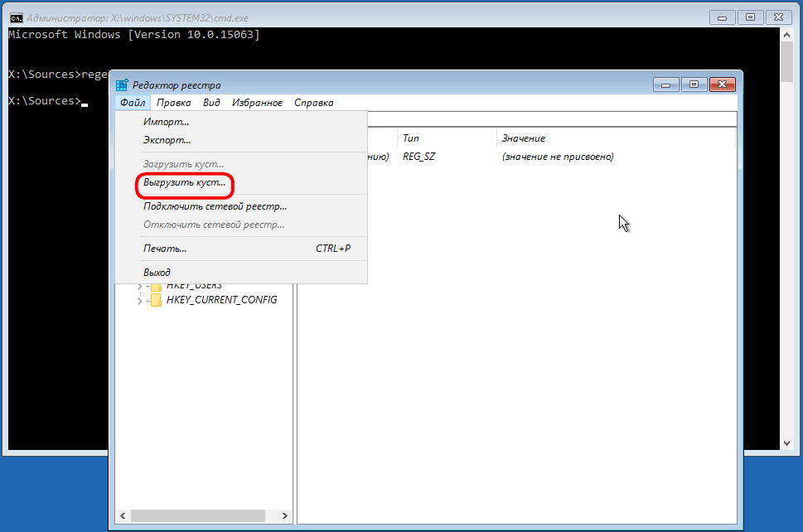803x532 pixels.
Task: Click the cmd.exe window title text
Action: tap(138, 18)
